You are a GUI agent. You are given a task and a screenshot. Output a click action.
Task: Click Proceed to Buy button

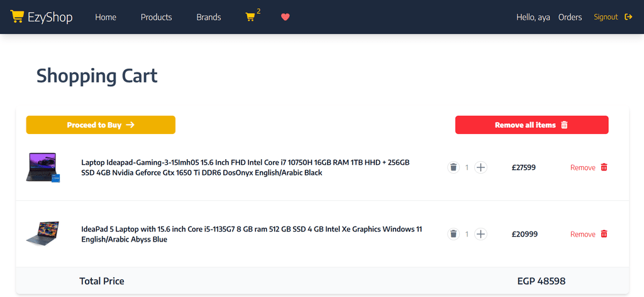tap(101, 125)
